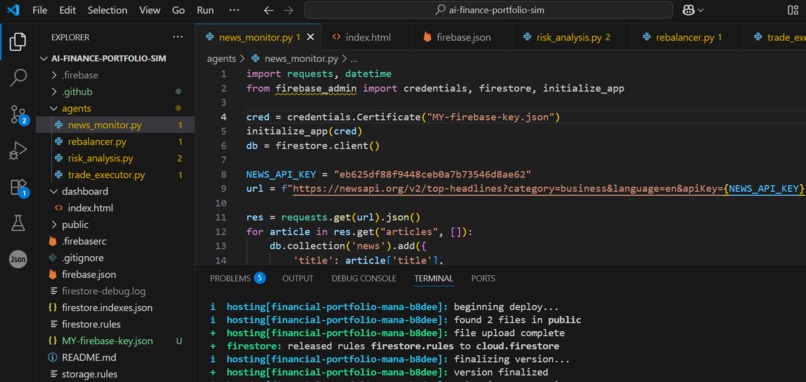The width and height of the screenshot is (806, 382).
Task: Open risk_analysis.py in the file tree
Action: (x=100, y=158)
